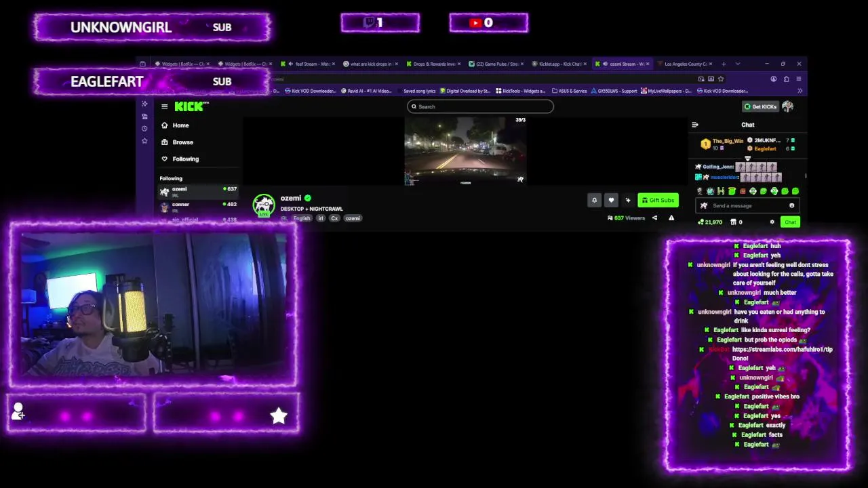This screenshot has height=488, width=868.
Task: Click the Twitch counter overlay badge
Action: point(380,23)
